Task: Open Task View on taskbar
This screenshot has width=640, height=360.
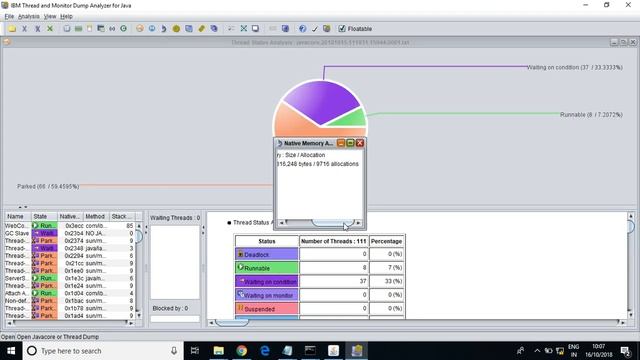Action: tap(195, 351)
